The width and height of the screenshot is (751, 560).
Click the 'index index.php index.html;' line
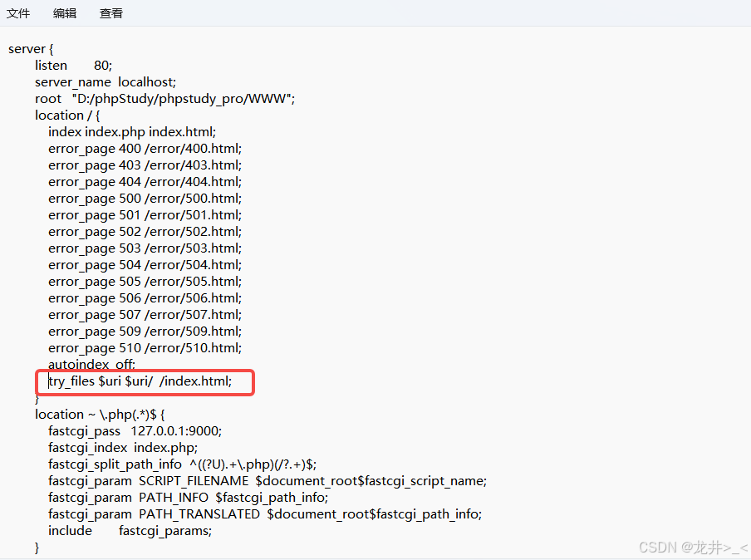[x=132, y=132]
